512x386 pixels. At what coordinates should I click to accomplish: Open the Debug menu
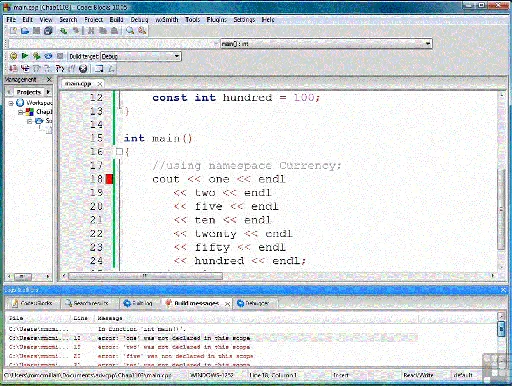[139, 20]
